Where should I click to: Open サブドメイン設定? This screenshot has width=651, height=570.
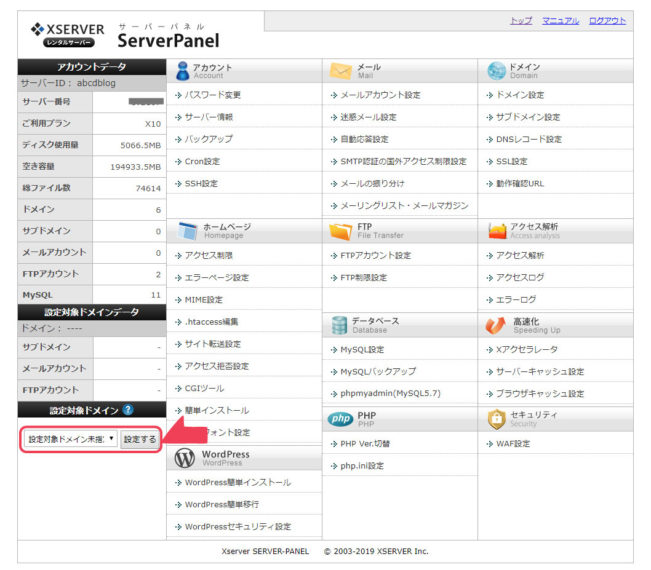[528, 117]
